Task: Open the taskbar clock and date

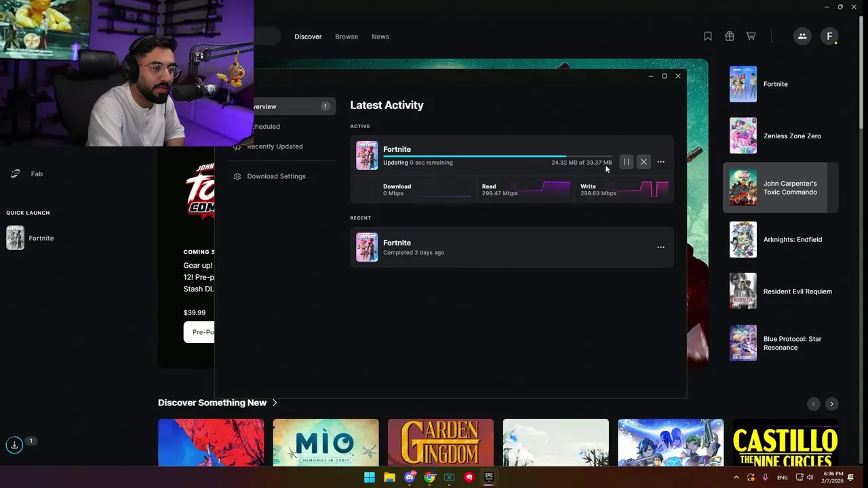Action: [x=833, y=477]
